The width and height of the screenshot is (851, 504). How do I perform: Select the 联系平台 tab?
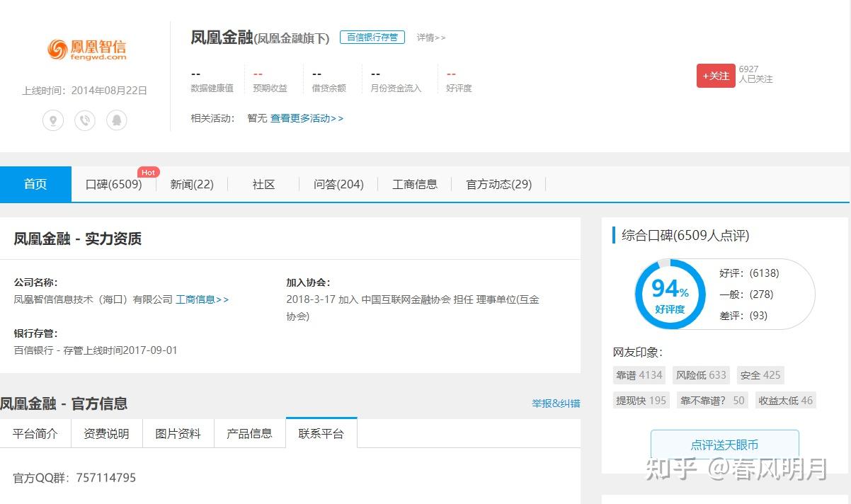coord(321,433)
